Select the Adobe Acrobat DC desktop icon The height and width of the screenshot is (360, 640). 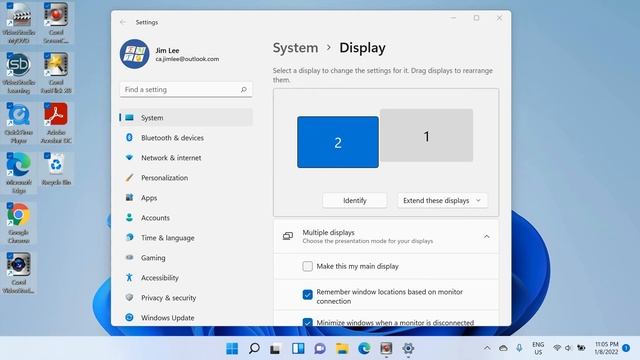[x=56, y=122]
